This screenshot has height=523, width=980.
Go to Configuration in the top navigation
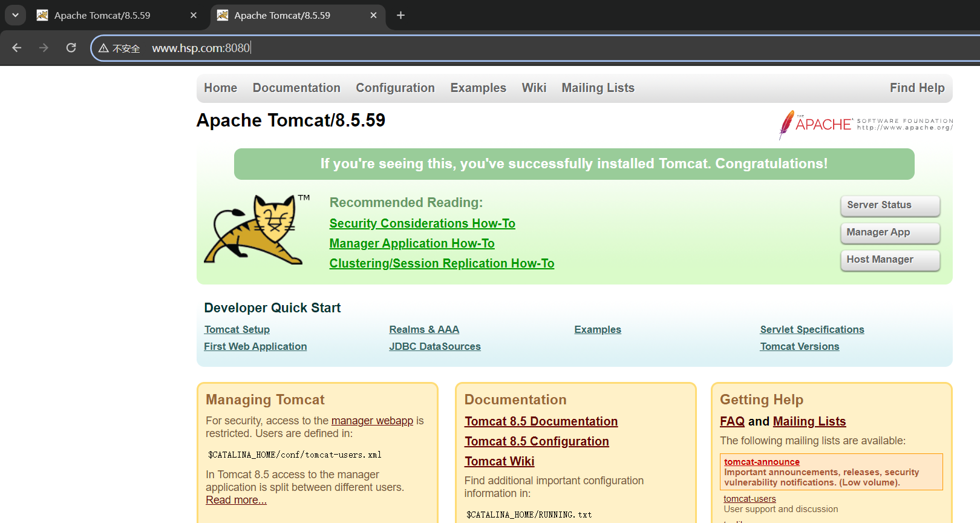click(395, 88)
